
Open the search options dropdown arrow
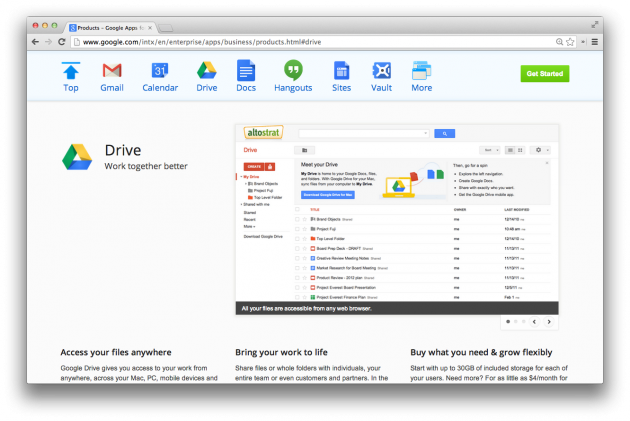coord(425,133)
